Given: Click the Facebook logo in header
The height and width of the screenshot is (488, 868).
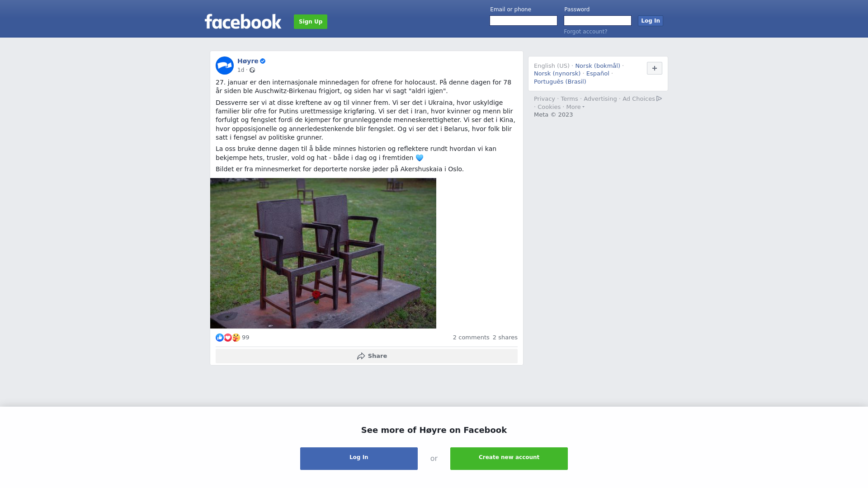Looking at the screenshot, I should 243,21.
